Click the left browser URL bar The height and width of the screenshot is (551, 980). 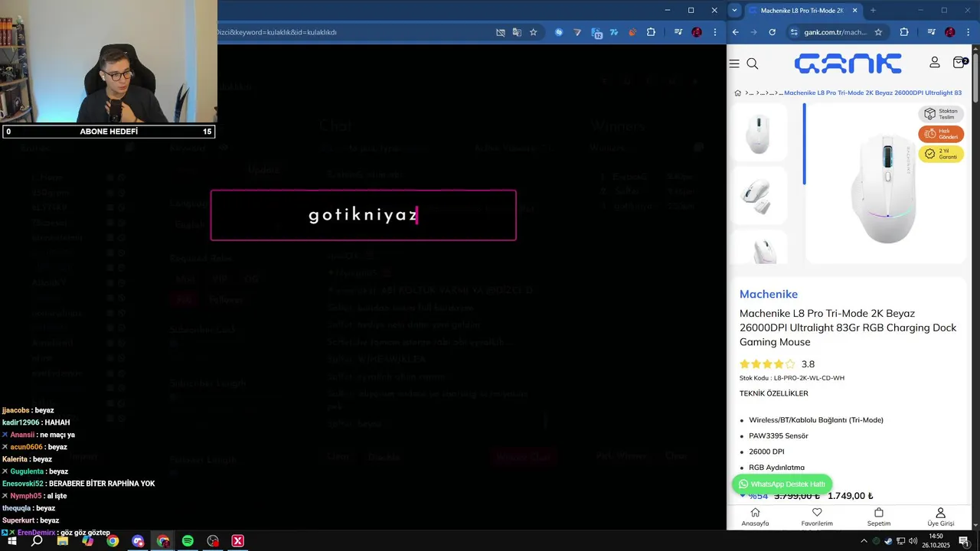pyautogui.click(x=352, y=32)
